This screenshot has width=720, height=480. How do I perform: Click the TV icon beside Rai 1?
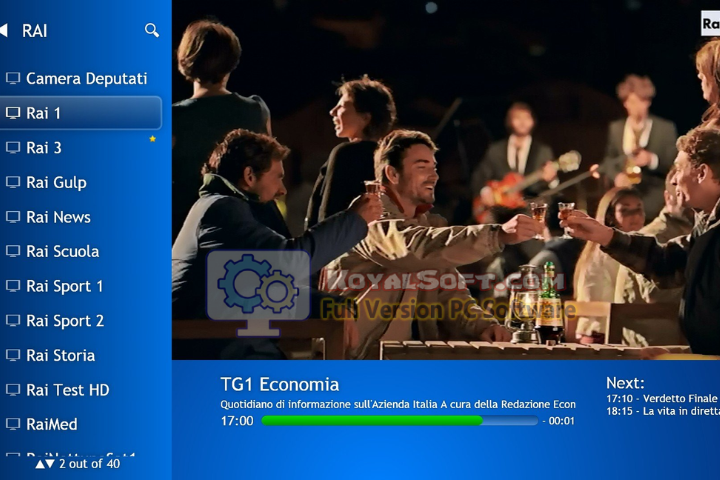tap(13, 113)
